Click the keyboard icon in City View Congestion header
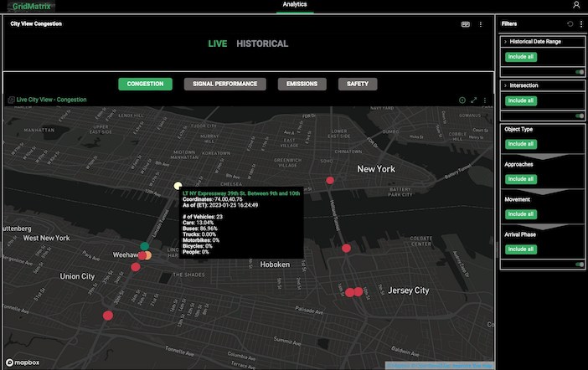Viewport: 588px width, 370px height. coord(466,24)
